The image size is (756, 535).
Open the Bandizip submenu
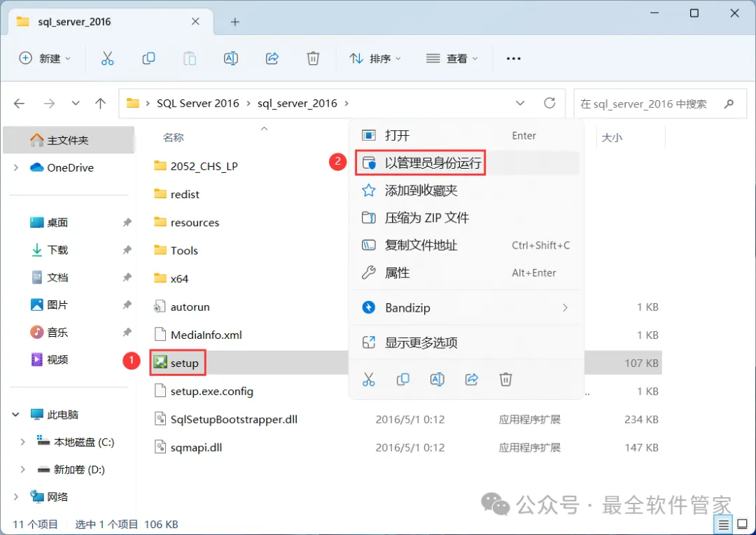click(466, 307)
